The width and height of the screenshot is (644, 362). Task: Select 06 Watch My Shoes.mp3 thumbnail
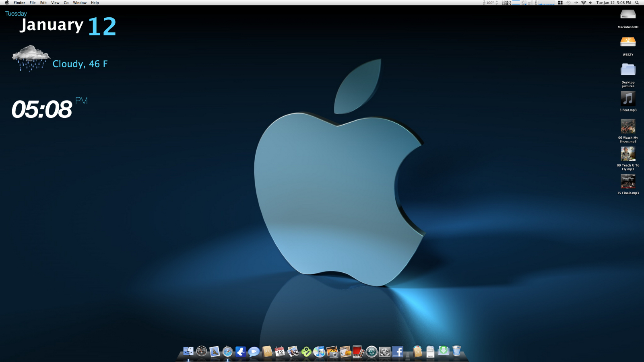pos(628,126)
